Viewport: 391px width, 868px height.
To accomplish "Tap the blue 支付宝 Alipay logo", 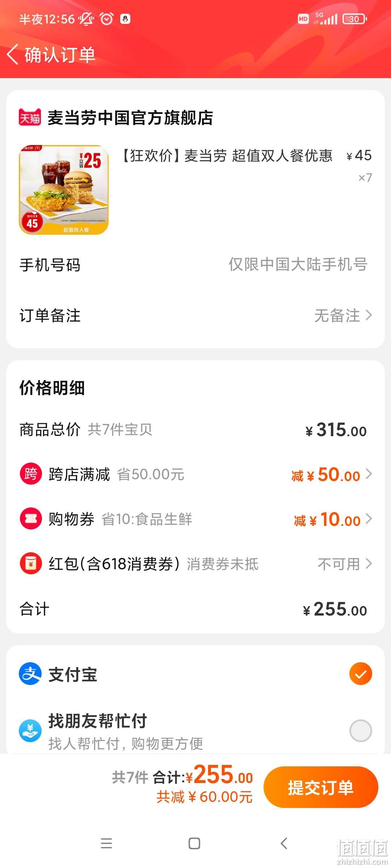I will pos(30,674).
